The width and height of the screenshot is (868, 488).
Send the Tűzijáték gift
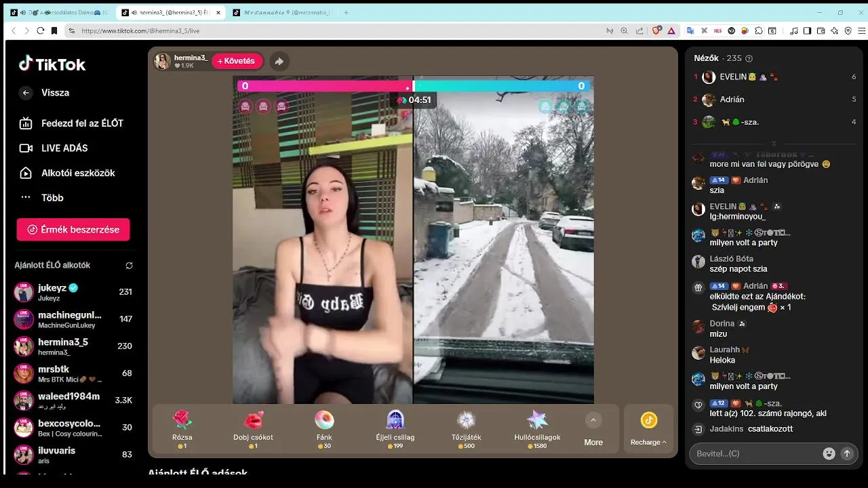(x=467, y=430)
